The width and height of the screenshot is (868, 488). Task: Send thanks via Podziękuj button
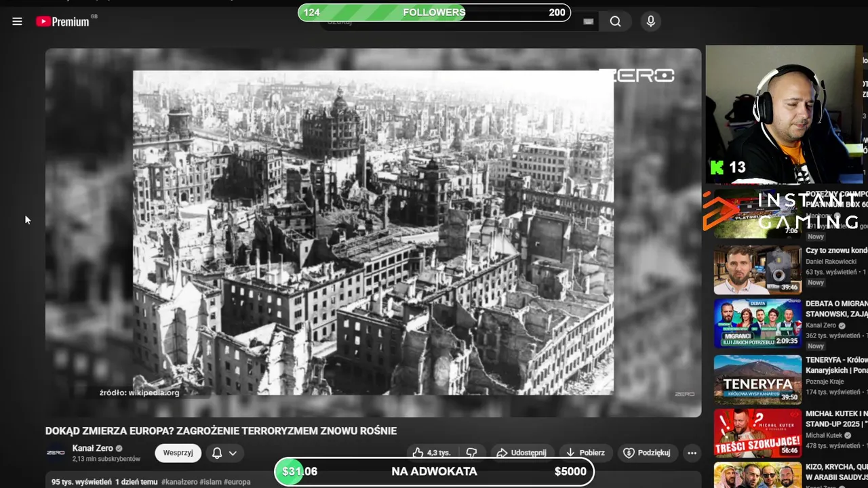click(647, 453)
